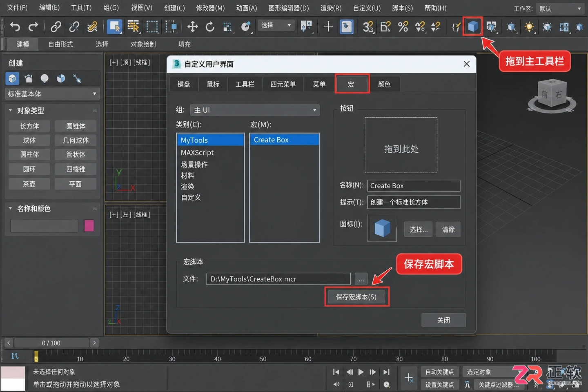The height and width of the screenshot is (392, 588).
Task: Click the rectangular selection region icon
Action: tap(152, 27)
